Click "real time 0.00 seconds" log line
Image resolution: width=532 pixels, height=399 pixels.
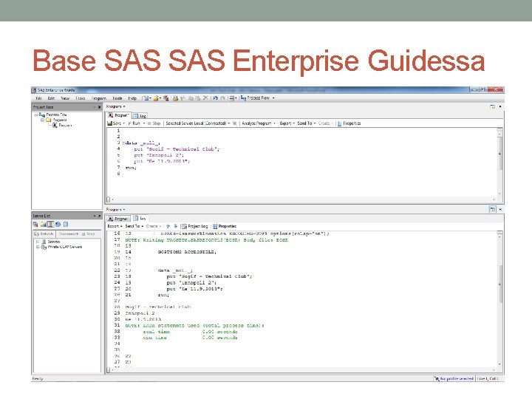point(190,332)
